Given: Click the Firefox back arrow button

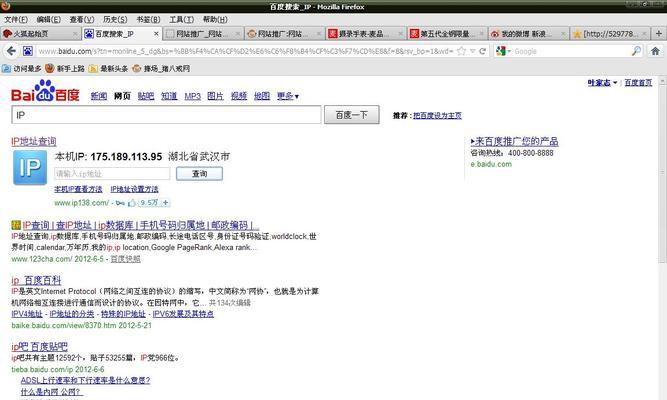Looking at the screenshot, I should tap(11, 51).
